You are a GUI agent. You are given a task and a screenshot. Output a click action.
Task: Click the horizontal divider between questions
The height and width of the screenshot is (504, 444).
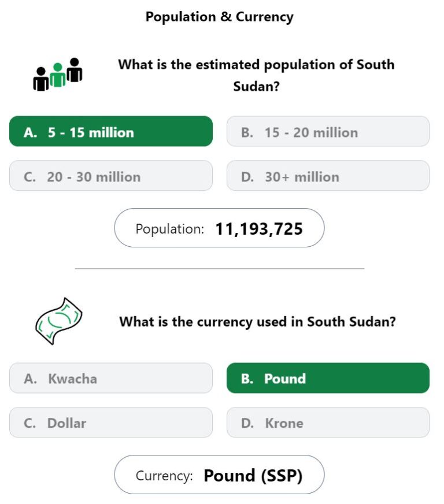220,268
